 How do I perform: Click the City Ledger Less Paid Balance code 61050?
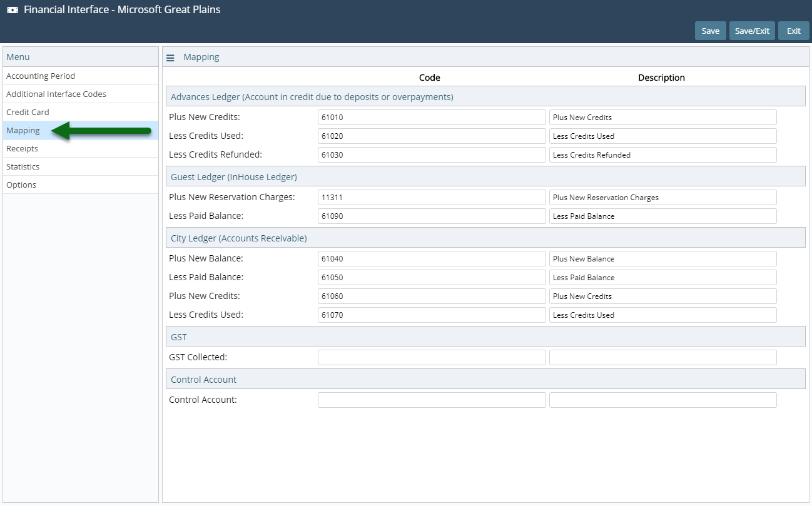(432, 277)
